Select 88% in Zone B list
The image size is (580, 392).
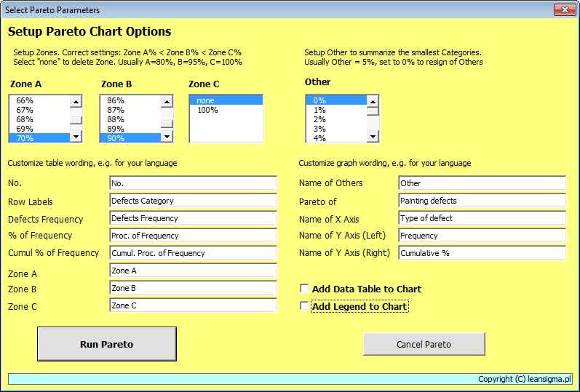pyautogui.click(x=116, y=119)
